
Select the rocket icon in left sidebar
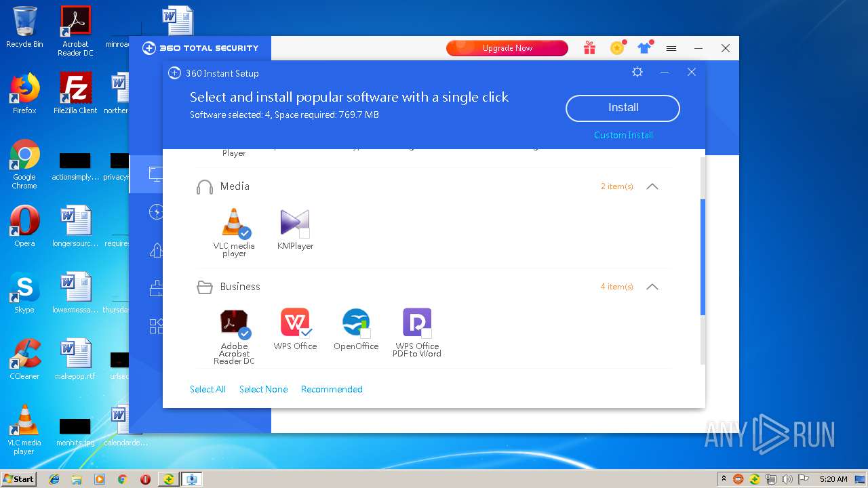(x=156, y=250)
